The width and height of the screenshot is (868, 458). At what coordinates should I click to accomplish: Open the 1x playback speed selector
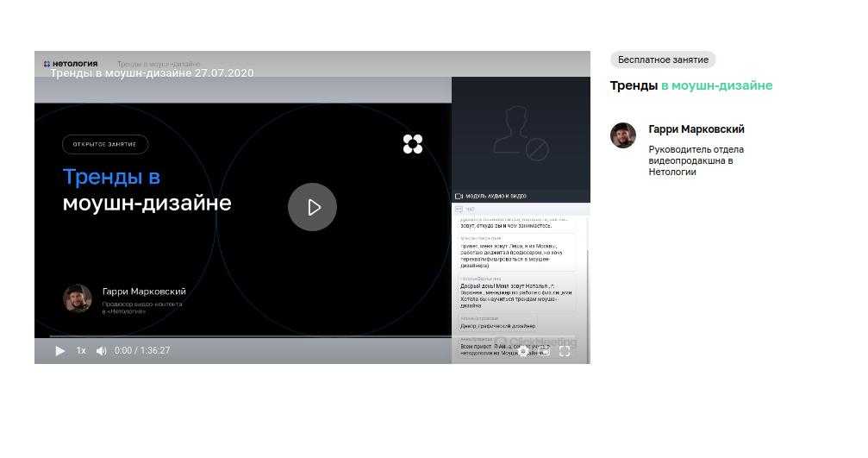[81, 351]
